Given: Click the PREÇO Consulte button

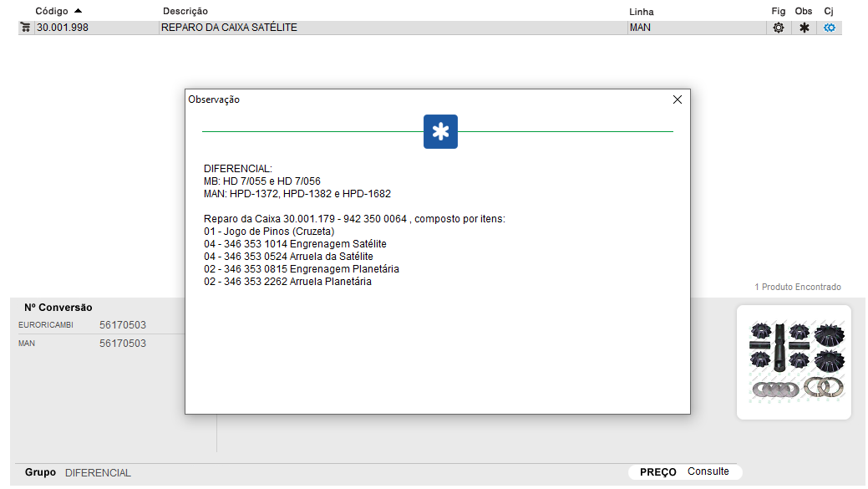Looking at the screenshot, I should coord(685,471).
